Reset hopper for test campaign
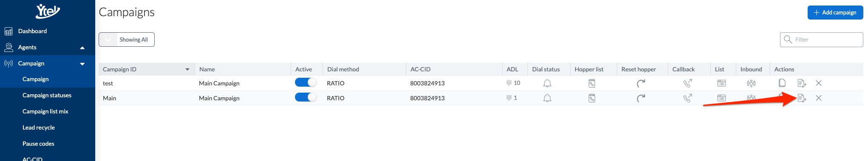868x161 pixels. pos(641,83)
